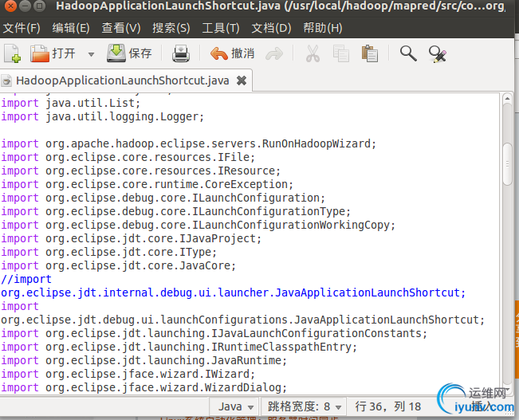Screen dimensions: 519x420
Task: Click the file icon on the document tab
Action: [x=6, y=80]
